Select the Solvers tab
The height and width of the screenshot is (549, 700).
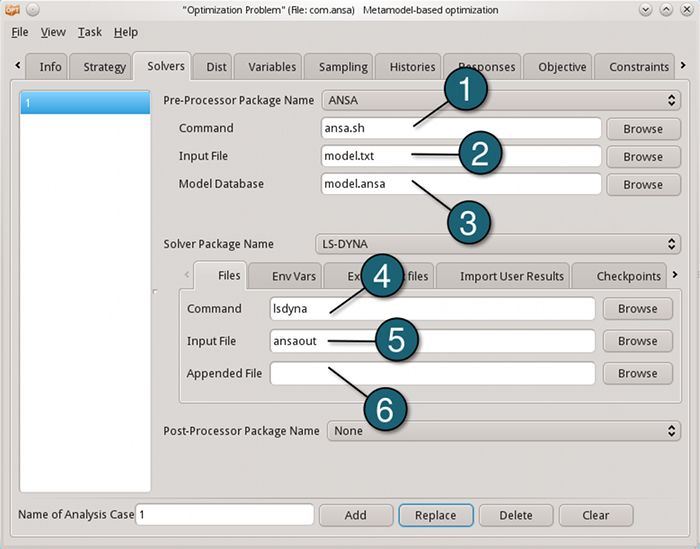(x=162, y=66)
